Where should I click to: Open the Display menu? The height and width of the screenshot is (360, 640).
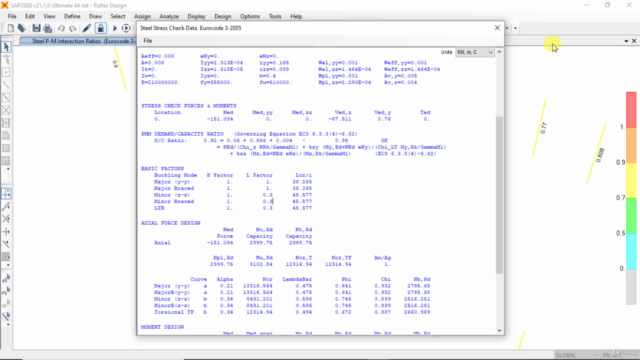pyautogui.click(x=196, y=16)
